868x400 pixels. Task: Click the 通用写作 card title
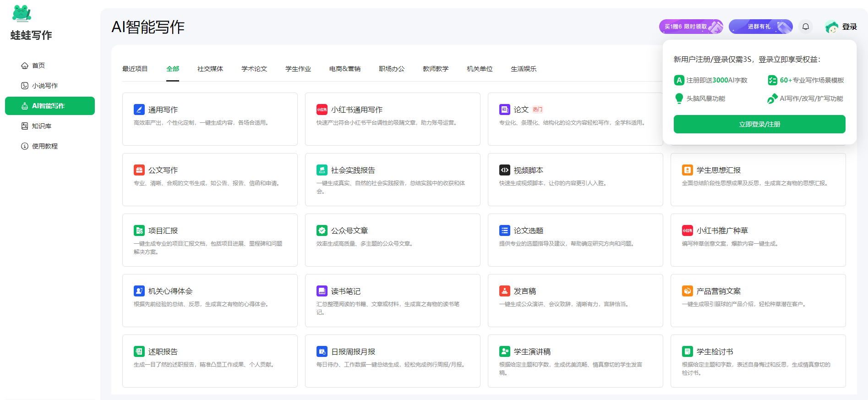[x=163, y=110]
